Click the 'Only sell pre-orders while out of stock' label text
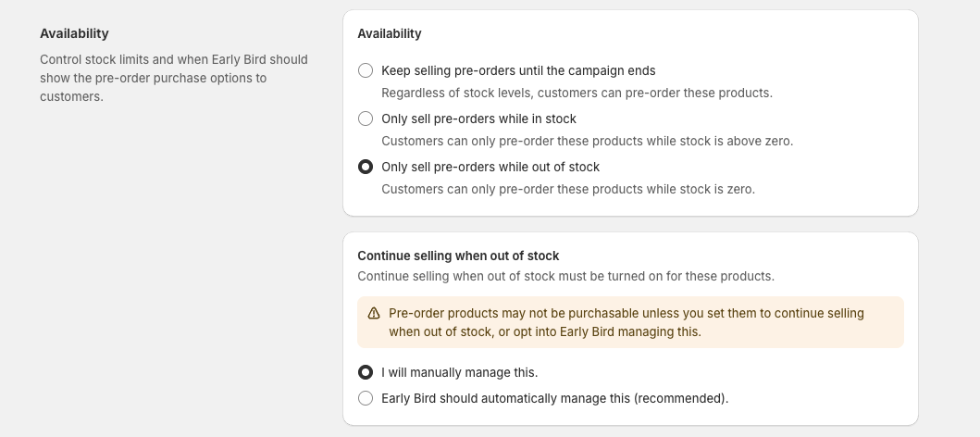Screen dimensions: 980x437 pyautogui.click(x=490, y=167)
